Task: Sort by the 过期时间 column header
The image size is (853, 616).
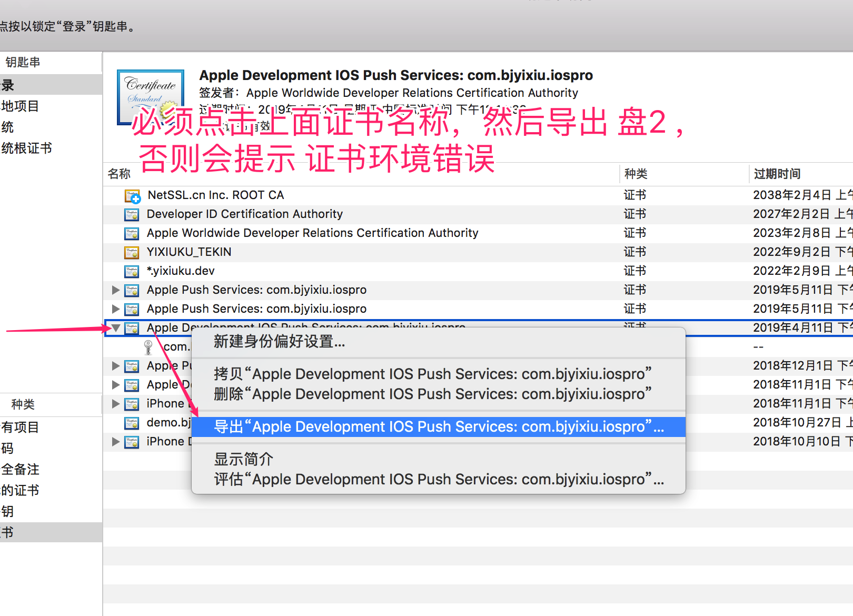Action: [x=801, y=174]
